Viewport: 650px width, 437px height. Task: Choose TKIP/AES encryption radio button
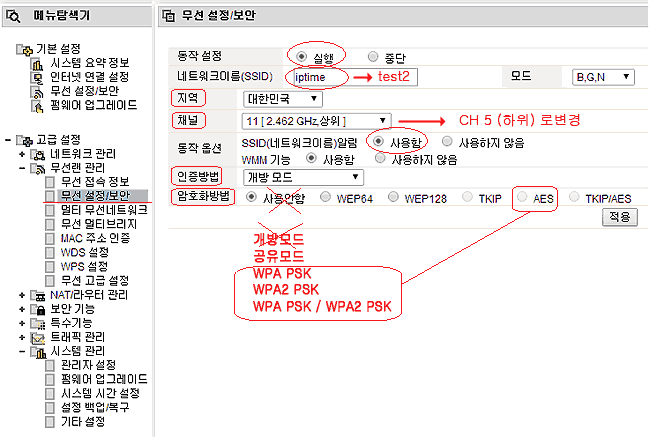(x=574, y=197)
